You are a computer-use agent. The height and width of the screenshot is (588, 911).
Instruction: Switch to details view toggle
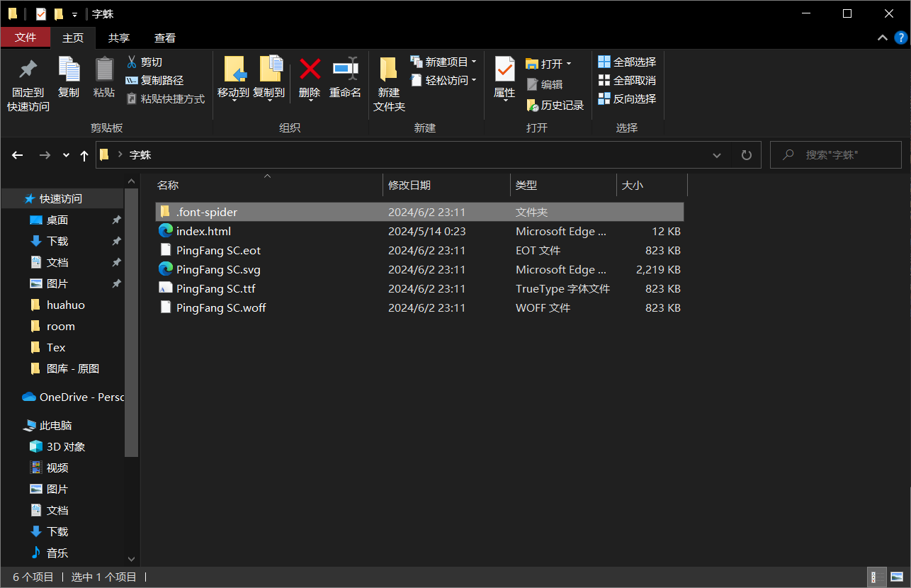pos(874,577)
